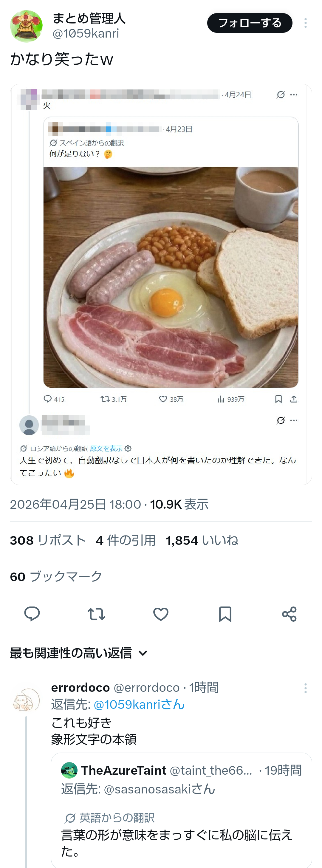View the 4 件の引用 quotes list
The height and width of the screenshot is (868, 322).
pos(125,540)
